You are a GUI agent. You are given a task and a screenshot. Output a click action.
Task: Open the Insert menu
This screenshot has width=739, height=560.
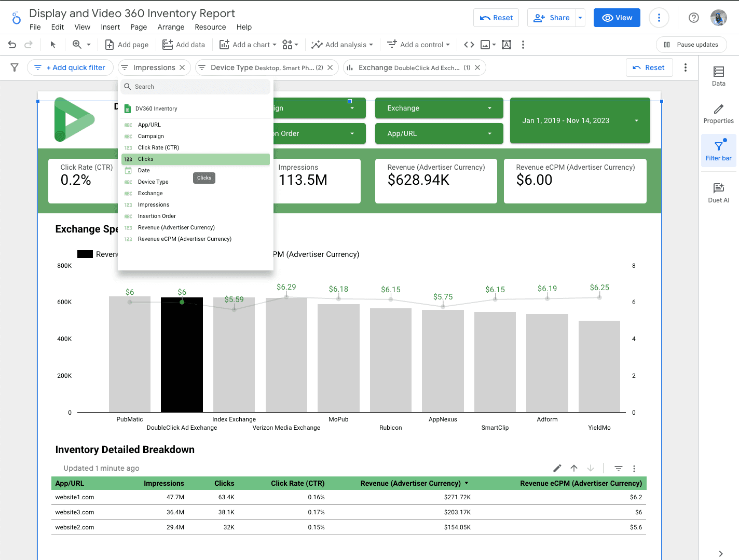pos(111,27)
